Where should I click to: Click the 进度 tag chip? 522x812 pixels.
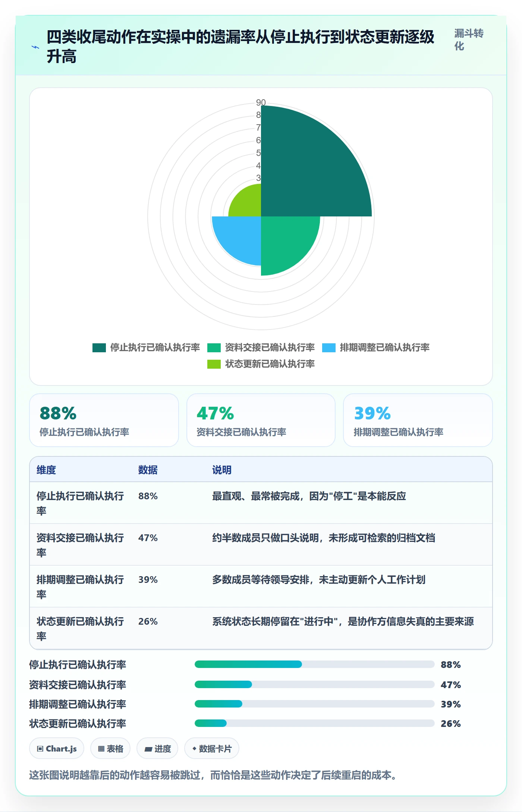(157, 749)
